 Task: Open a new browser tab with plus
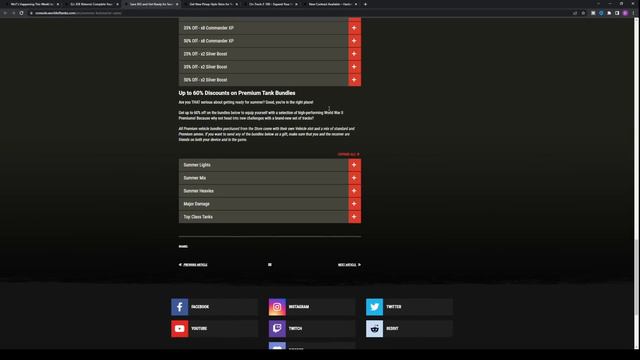(x=365, y=4)
